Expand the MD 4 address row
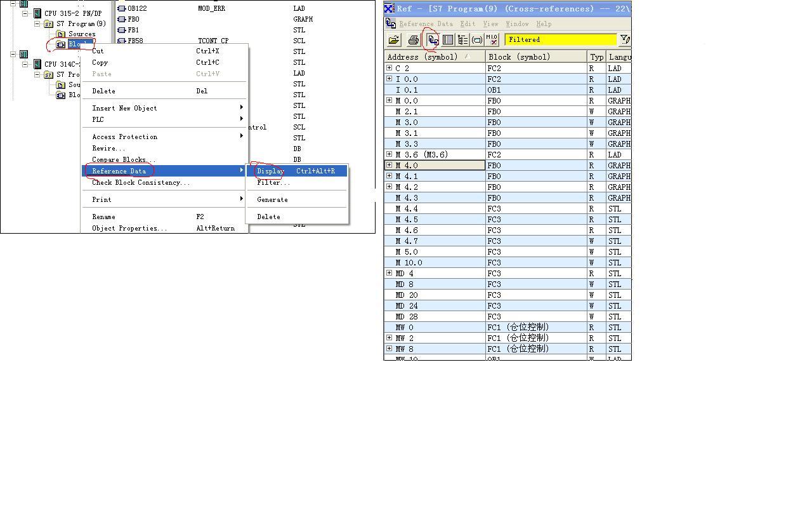The image size is (812, 508). 390,273
